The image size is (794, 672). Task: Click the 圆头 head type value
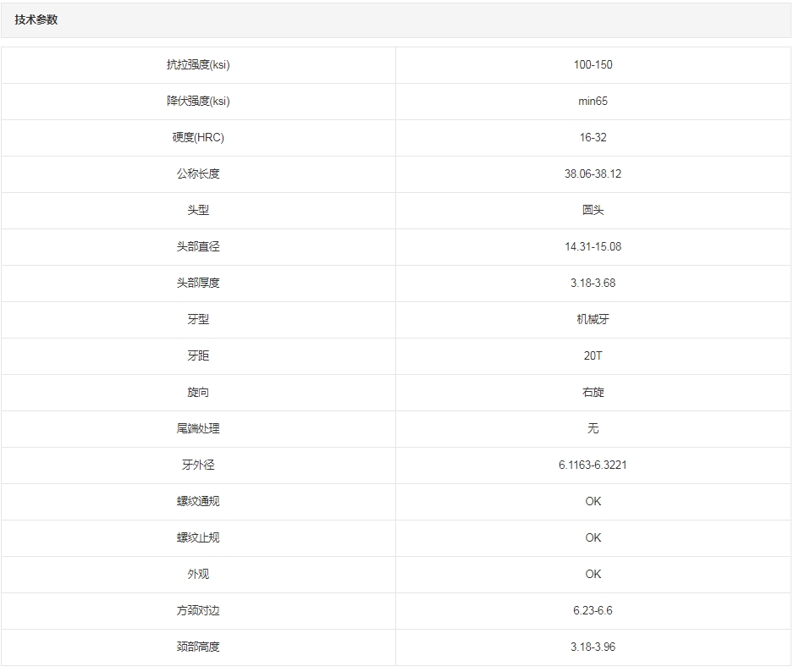pos(593,211)
